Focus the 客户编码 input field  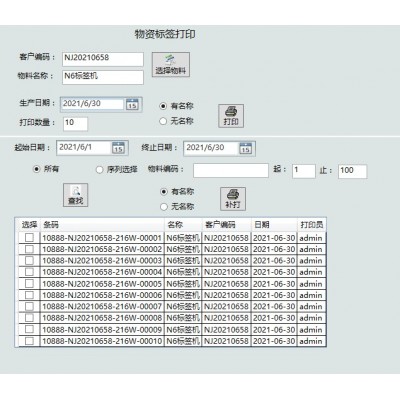[103, 59]
